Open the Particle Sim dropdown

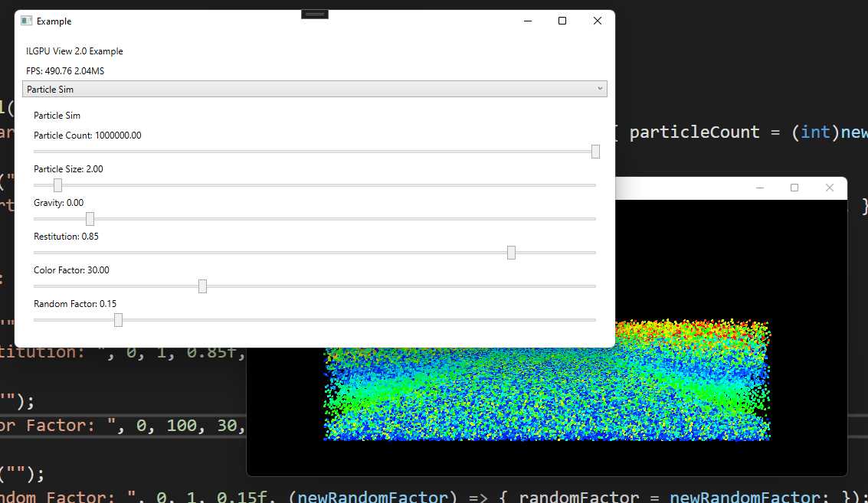[314, 89]
